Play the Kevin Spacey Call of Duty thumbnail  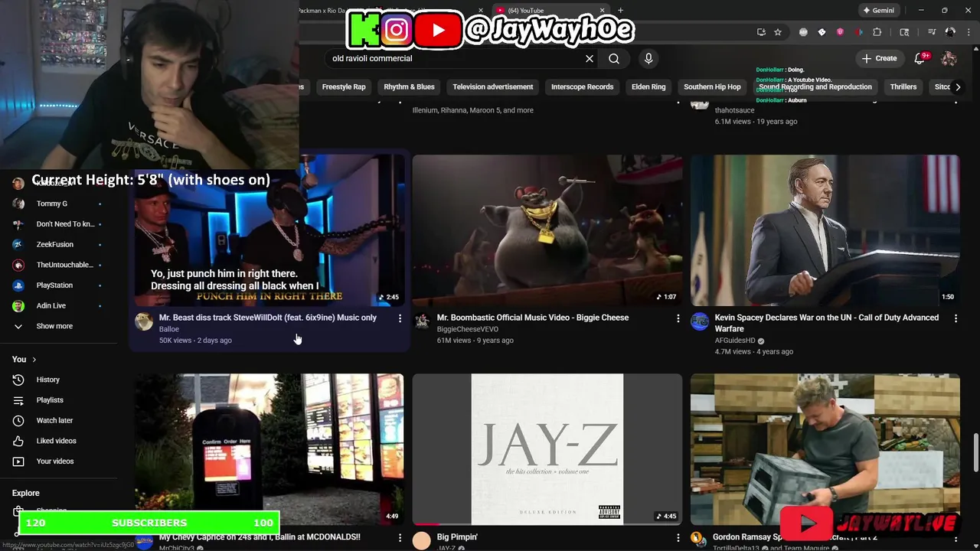825,230
